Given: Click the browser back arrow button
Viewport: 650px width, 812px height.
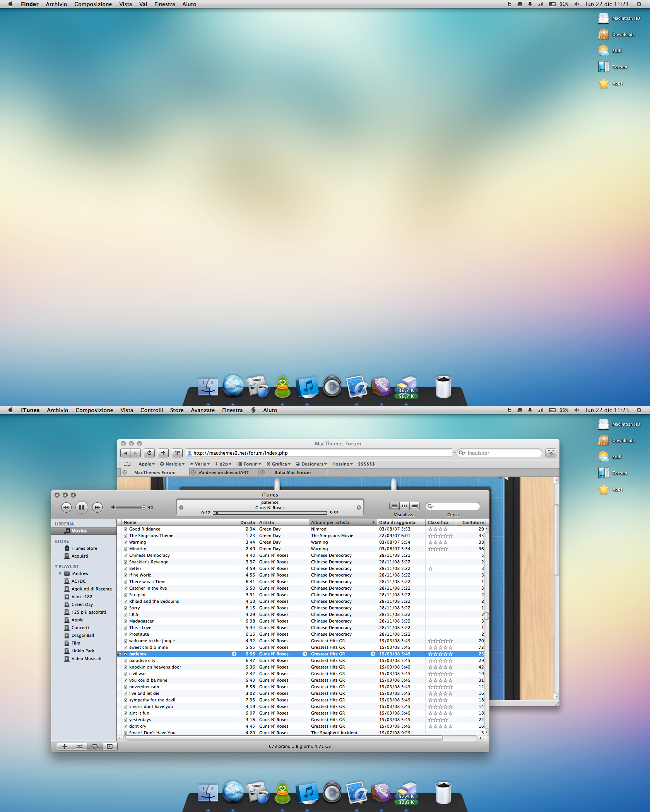Looking at the screenshot, I should 126,453.
